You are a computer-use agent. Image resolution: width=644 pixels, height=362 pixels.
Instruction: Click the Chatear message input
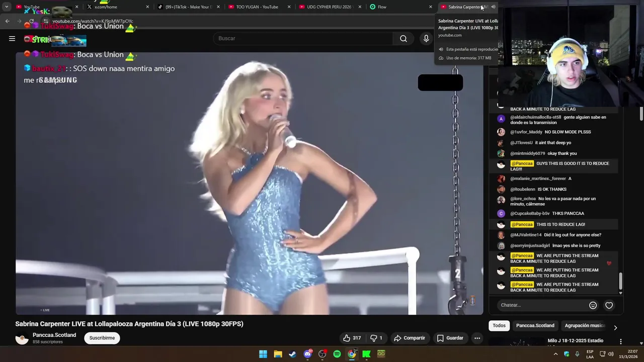542,305
